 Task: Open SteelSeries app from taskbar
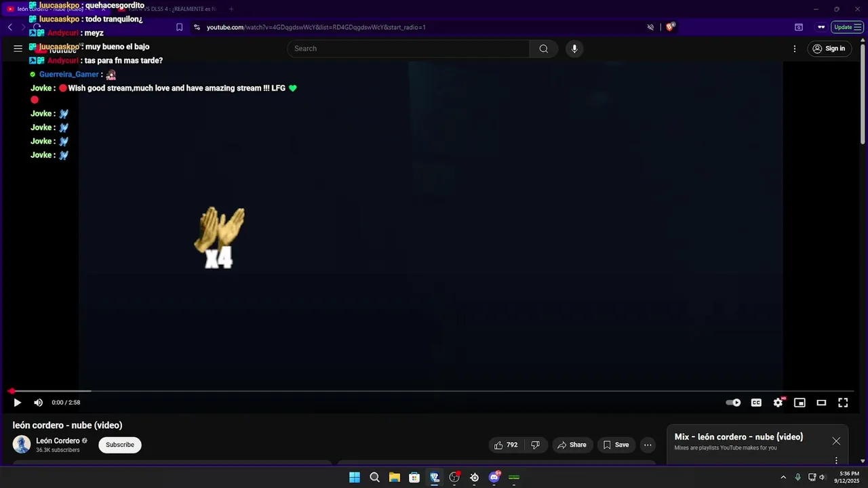(x=475, y=477)
